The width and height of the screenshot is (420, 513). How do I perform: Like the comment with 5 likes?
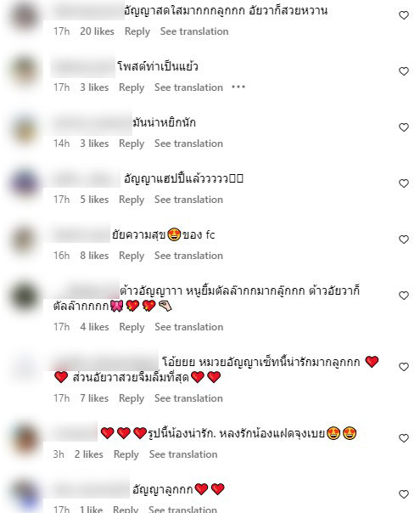[404, 183]
